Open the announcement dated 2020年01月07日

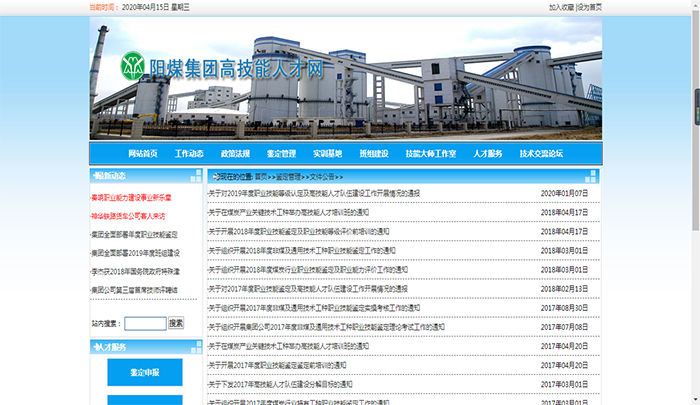click(x=314, y=193)
